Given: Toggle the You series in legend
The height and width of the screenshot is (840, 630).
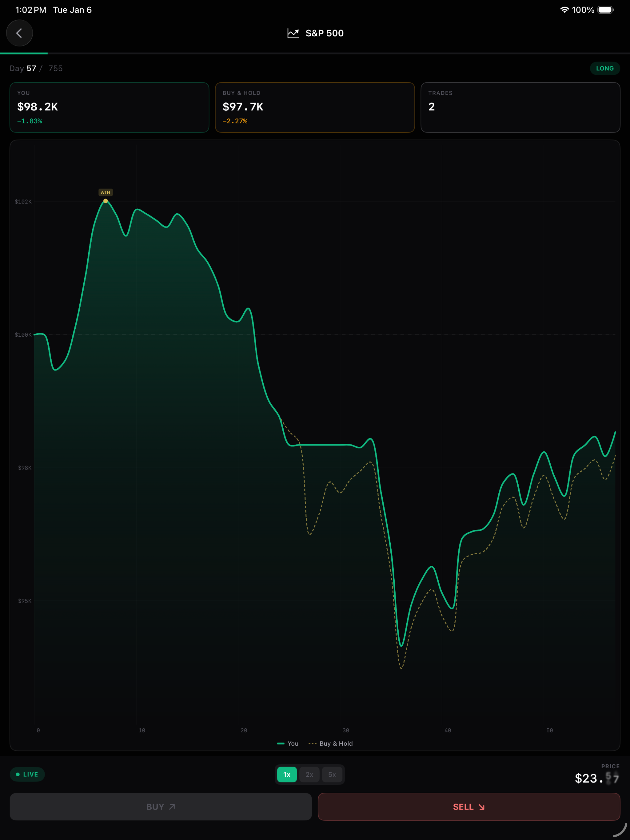Looking at the screenshot, I should click(x=288, y=743).
